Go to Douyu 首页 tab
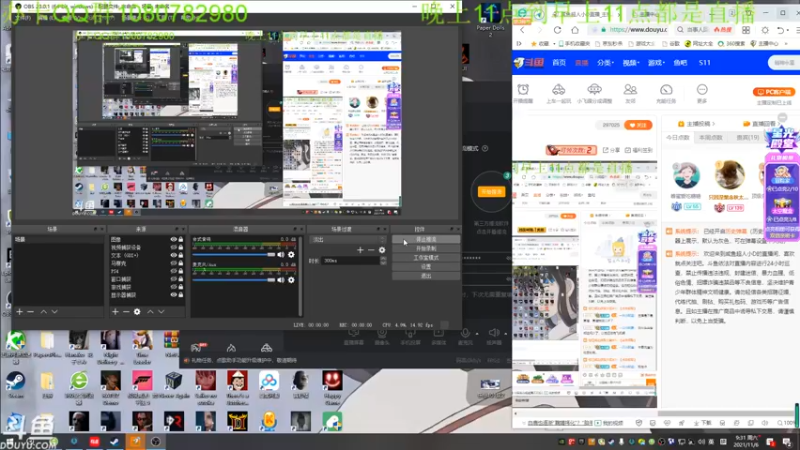 (559, 63)
